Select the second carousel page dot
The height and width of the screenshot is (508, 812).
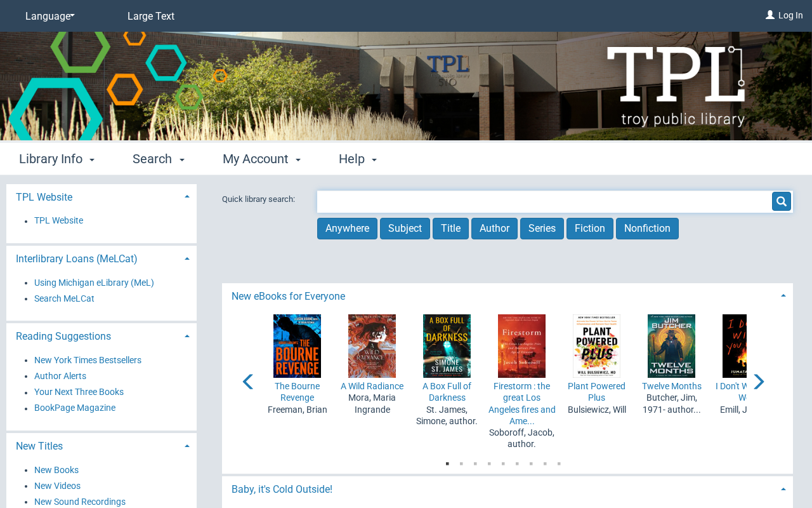click(461, 464)
